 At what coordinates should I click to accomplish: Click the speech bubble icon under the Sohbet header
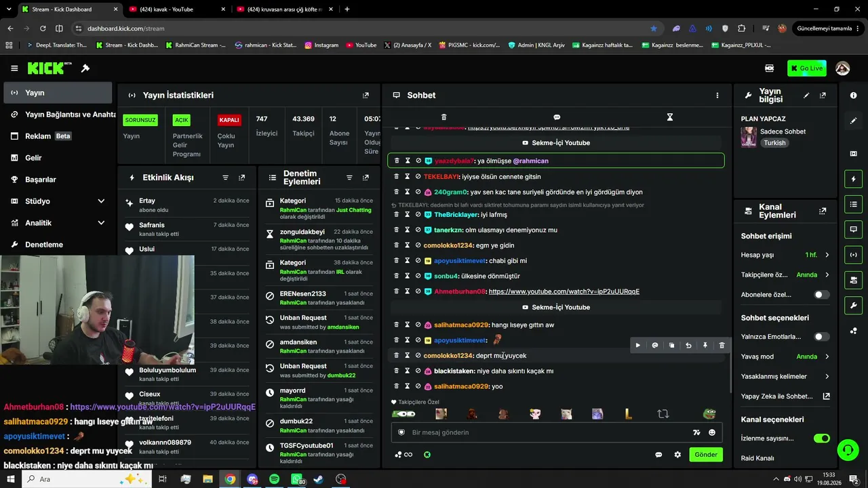click(557, 117)
